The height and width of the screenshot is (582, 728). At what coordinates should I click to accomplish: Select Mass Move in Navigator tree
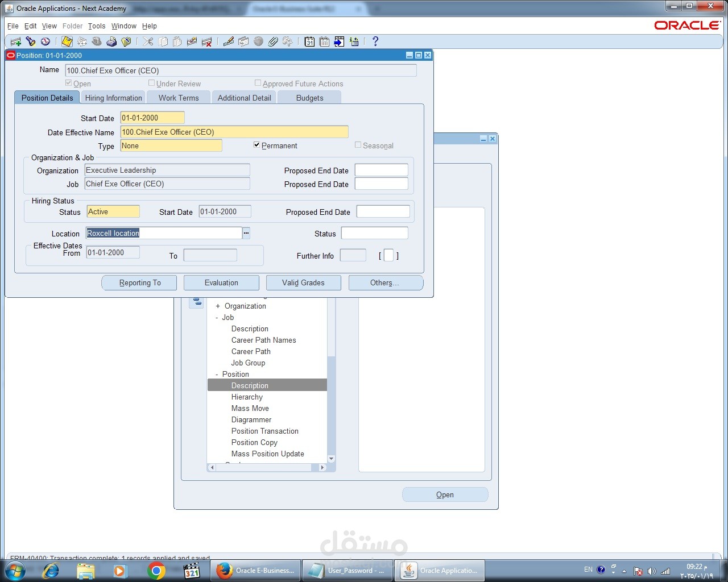250,408
